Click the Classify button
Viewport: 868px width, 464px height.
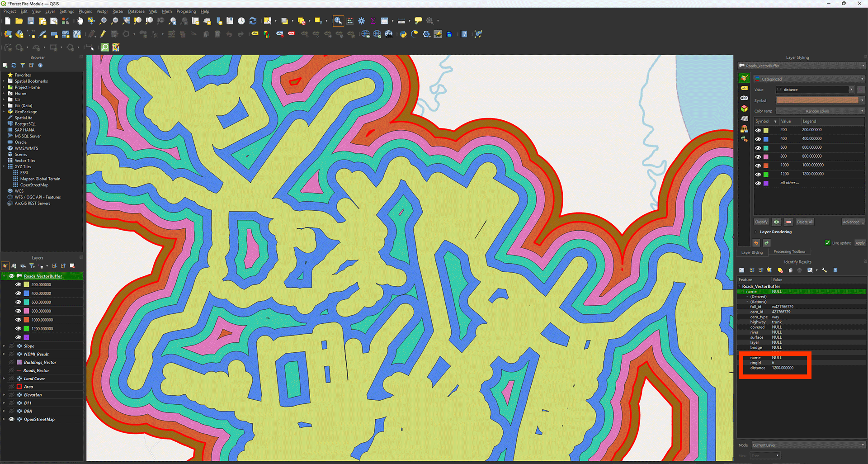click(x=761, y=222)
